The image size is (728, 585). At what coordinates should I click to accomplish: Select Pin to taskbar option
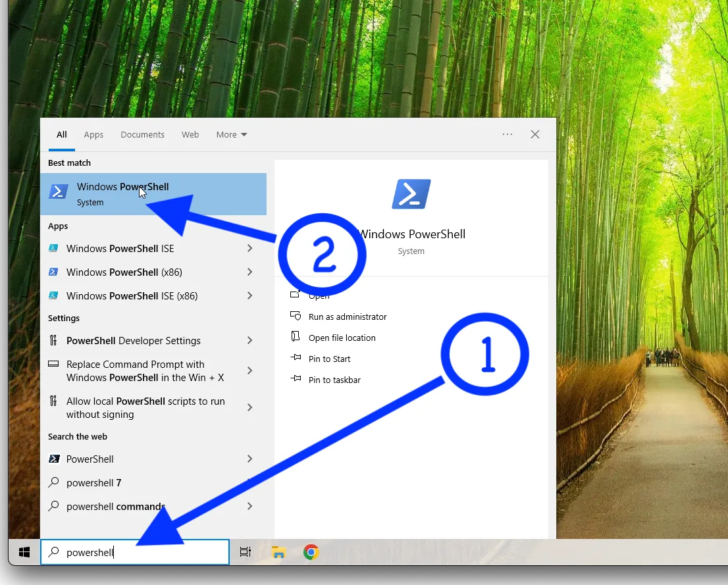pyautogui.click(x=334, y=380)
